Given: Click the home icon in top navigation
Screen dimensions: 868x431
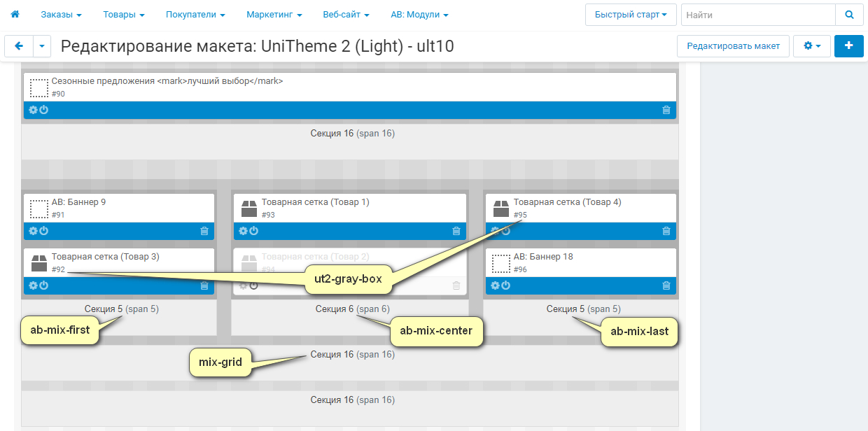Looking at the screenshot, I should click(x=15, y=14).
